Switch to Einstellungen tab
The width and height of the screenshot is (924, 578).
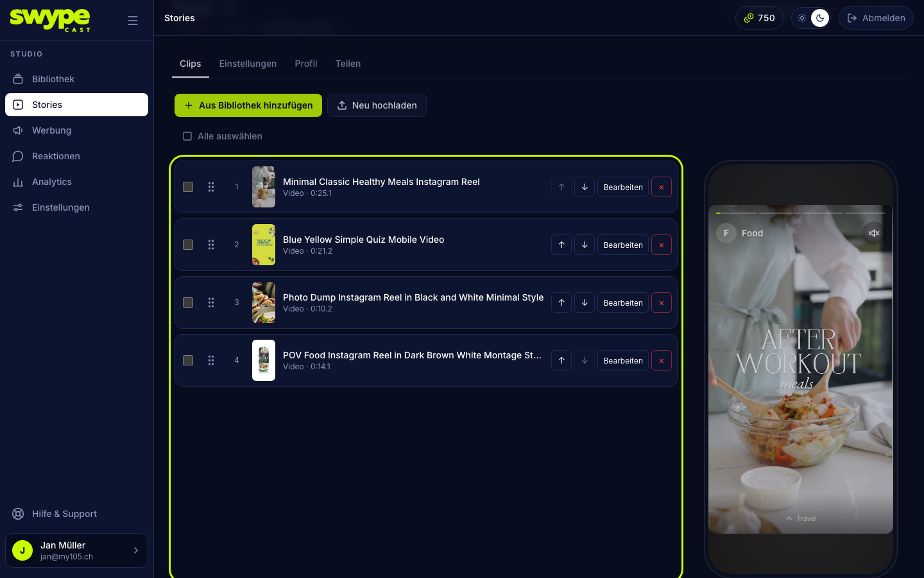[248, 64]
